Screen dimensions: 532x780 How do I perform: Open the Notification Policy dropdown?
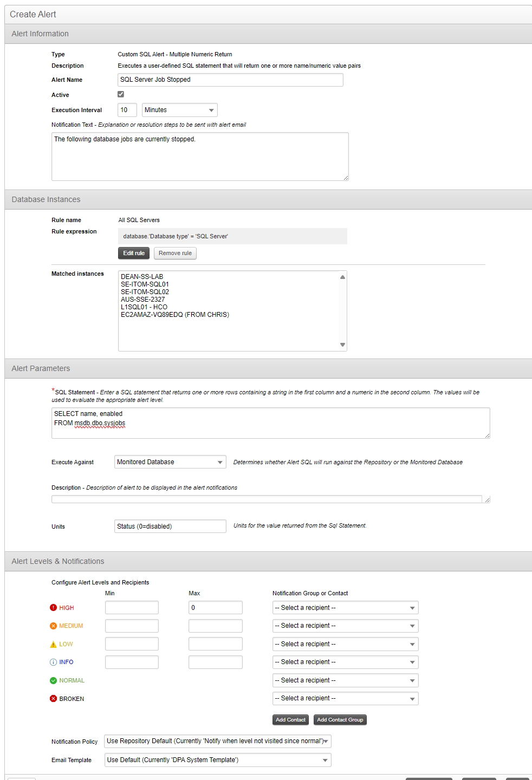click(218, 741)
